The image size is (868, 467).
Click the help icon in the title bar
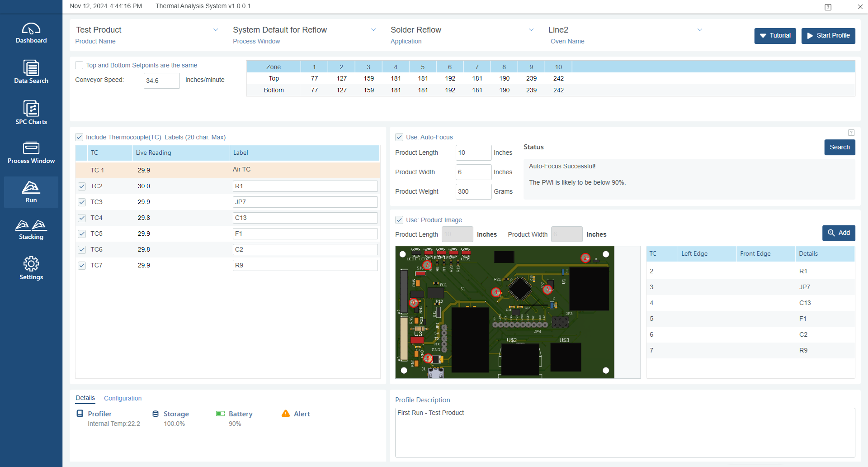coord(828,7)
